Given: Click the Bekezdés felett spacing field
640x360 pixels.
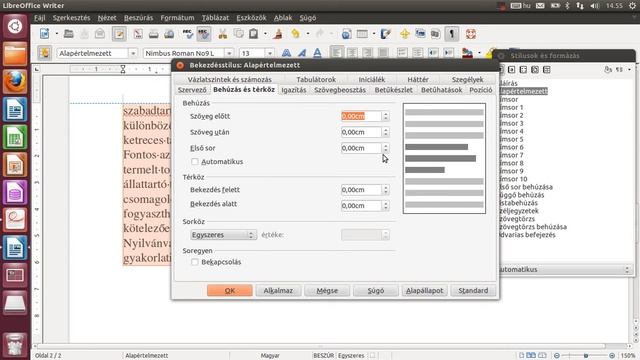Looking at the screenshot, I should 361,190.
